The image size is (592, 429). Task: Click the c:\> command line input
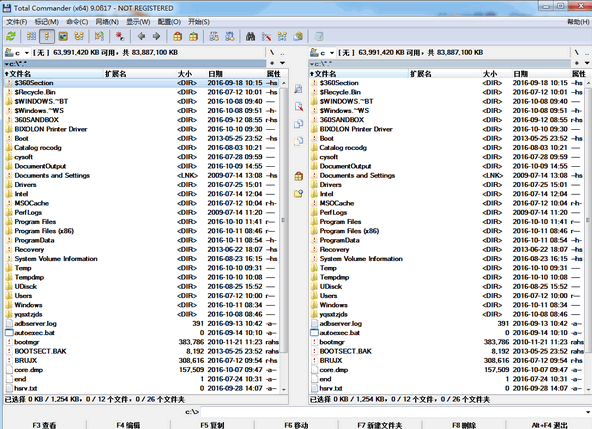coord(393,412)
